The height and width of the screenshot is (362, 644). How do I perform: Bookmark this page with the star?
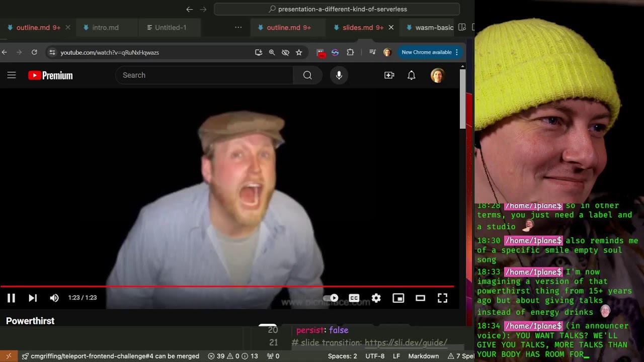(x=299, y=52)
